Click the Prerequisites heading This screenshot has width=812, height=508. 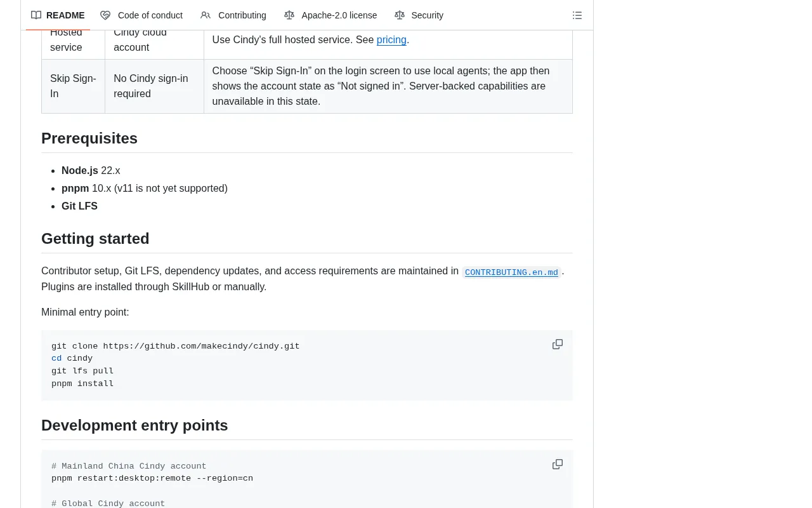pos(89,138)
